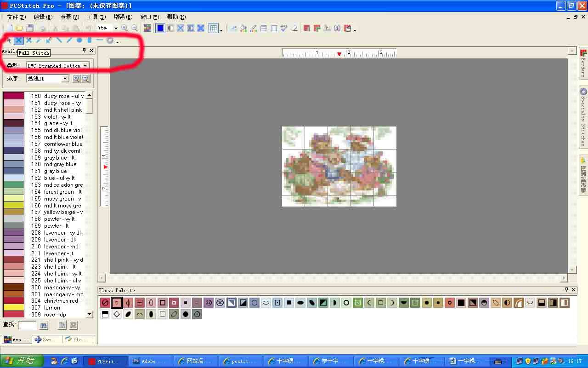Select the arrow selection tool
Screen dimensions: 588x368
tap(10, 40)
